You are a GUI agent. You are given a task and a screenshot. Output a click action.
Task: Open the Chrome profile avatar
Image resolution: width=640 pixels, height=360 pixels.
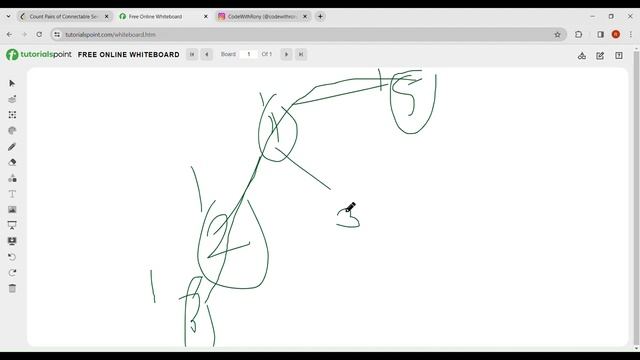tap(616, 35)
